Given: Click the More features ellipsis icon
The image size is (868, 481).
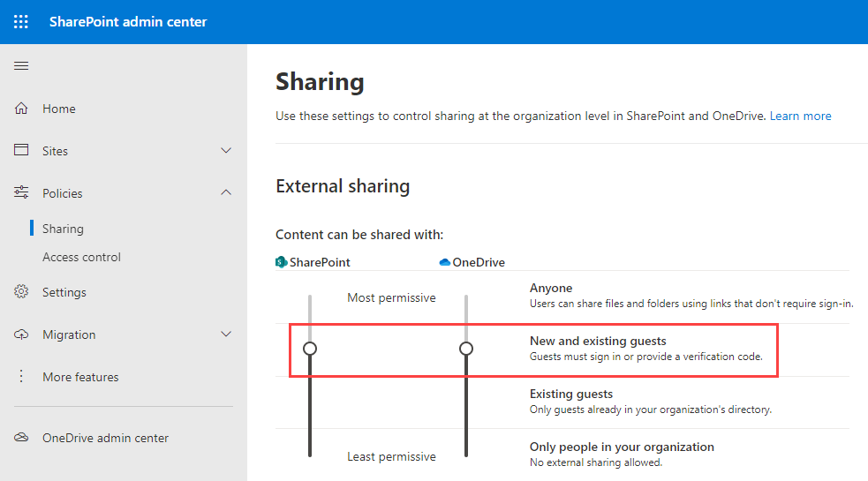Looking at the screenshot, I should 21,376.
